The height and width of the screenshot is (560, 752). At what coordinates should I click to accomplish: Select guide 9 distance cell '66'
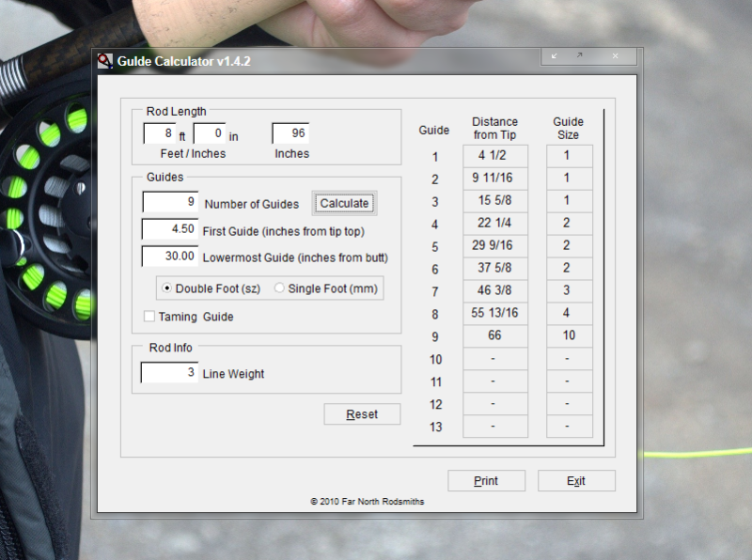coord(495,336)
